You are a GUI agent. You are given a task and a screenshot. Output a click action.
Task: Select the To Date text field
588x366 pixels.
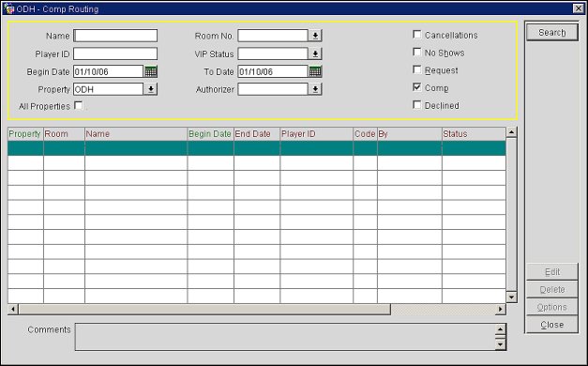click(273, 71)
